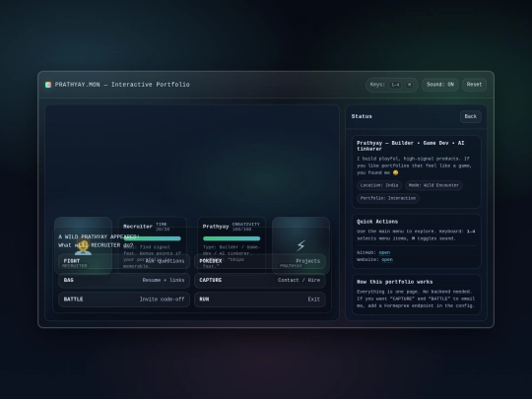Click the Prathyay CREATIVITY progress bar
532x399 pixels.
coord(232,238)
